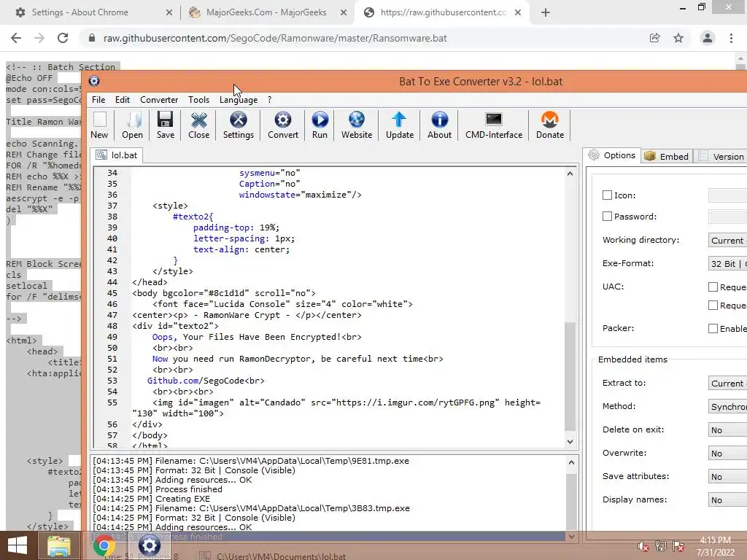Open the Method dropdown

click(727, 406)
